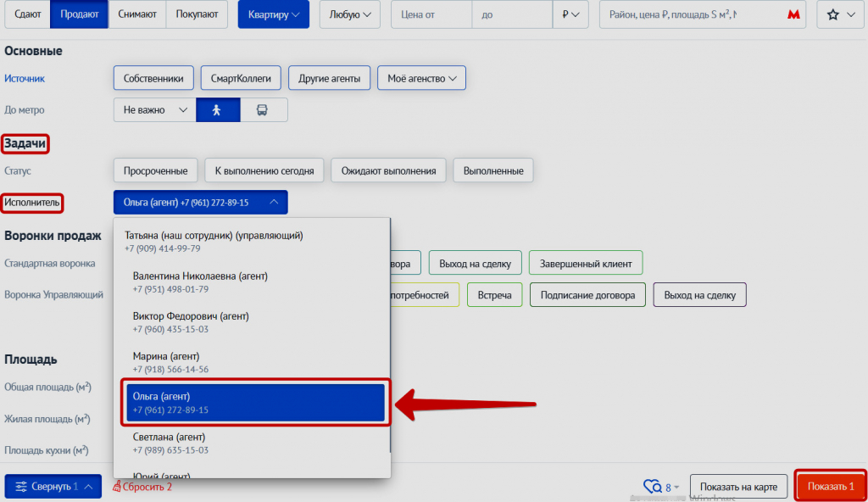Open the Квартиру property type dropdown
868x502 pixels.
(x=274, y=14)
